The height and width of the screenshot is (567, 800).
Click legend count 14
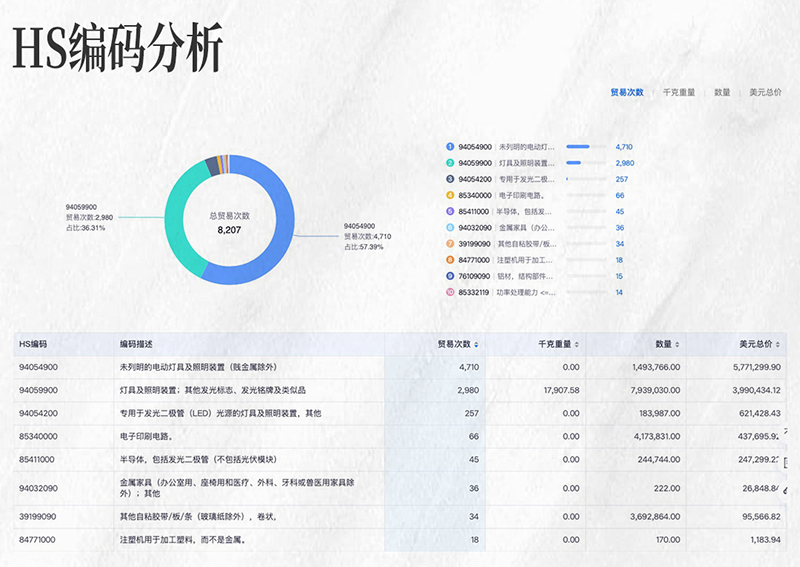click(619, 292)
